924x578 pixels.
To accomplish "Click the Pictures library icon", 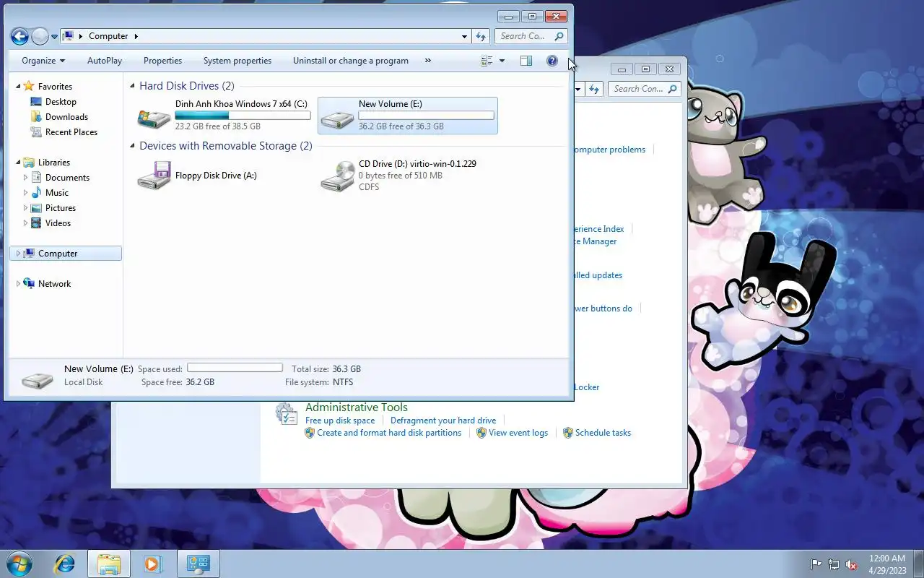I will tap(36, 208).
